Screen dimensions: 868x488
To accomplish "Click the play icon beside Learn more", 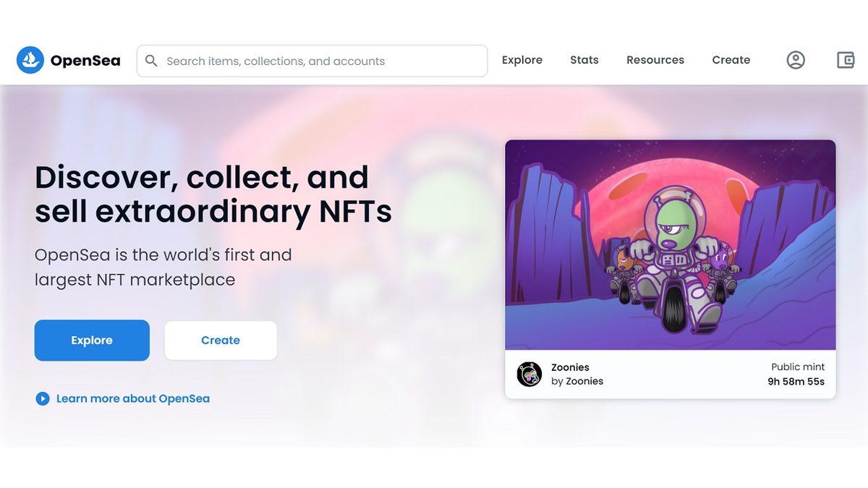I will [x=43, y=398].
